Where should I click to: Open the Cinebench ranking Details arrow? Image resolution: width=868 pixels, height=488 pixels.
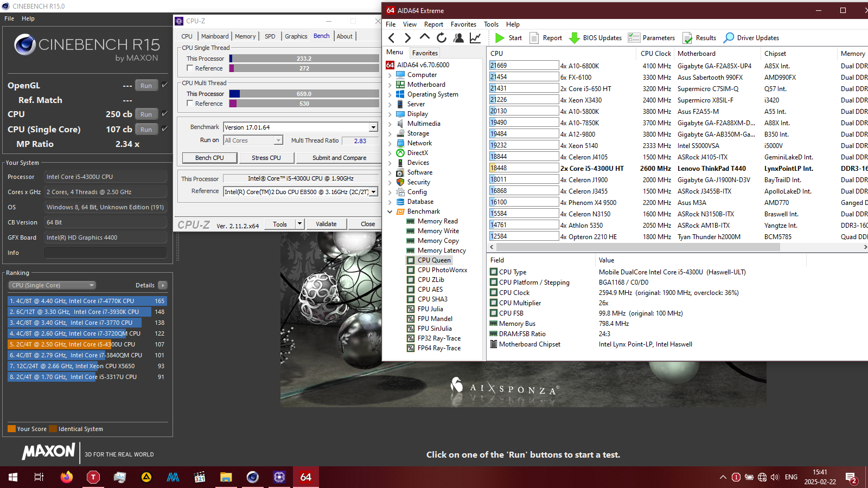pyautogui.click(x=163, y=285)
